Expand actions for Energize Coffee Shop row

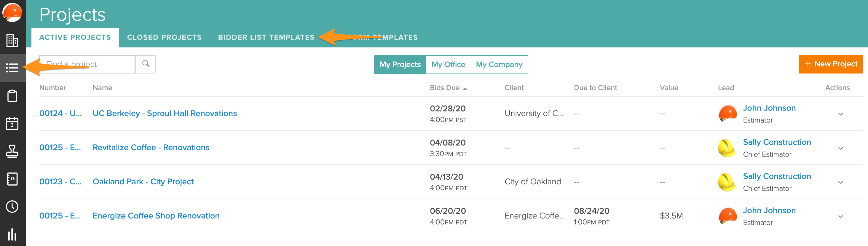[840, 216]
